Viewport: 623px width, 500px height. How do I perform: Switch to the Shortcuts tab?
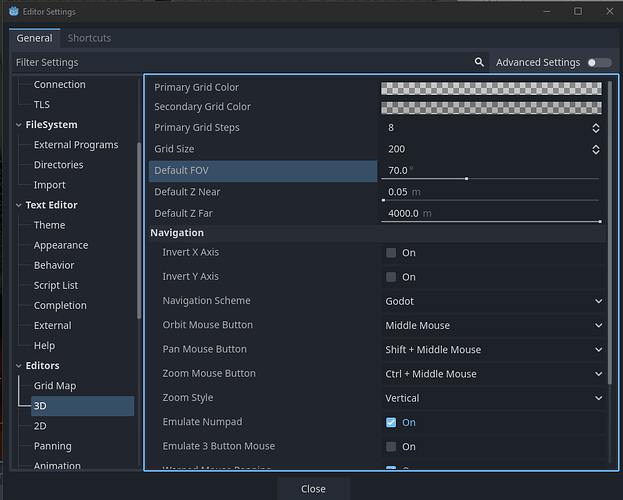click(x=89, y=38)
